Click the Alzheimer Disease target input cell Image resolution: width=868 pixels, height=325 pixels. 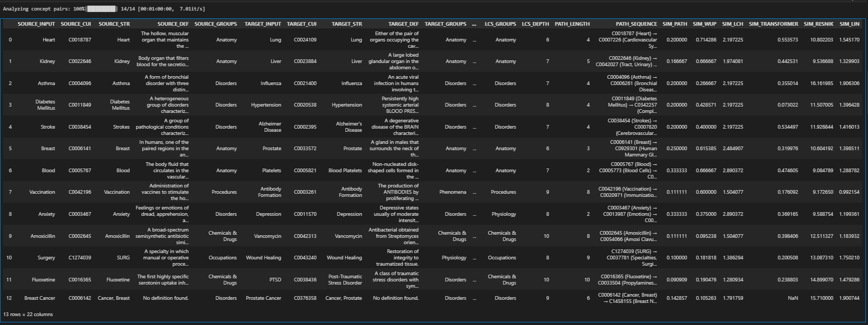coord(270,127)
